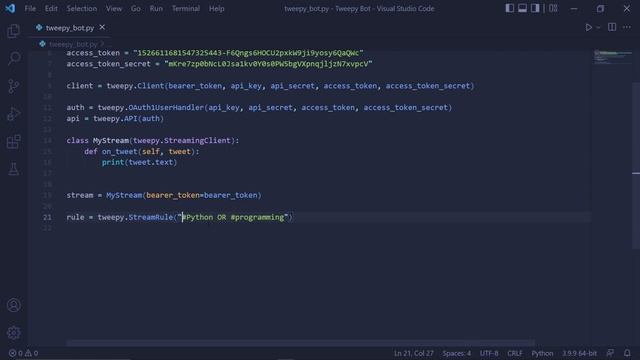Screen dimensions: 640x360
Task: Toggle the primary side bar layout
Action: coord(509,8)
